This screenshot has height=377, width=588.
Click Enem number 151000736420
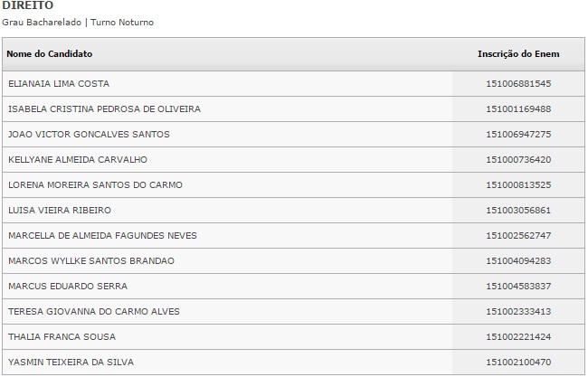518,160
